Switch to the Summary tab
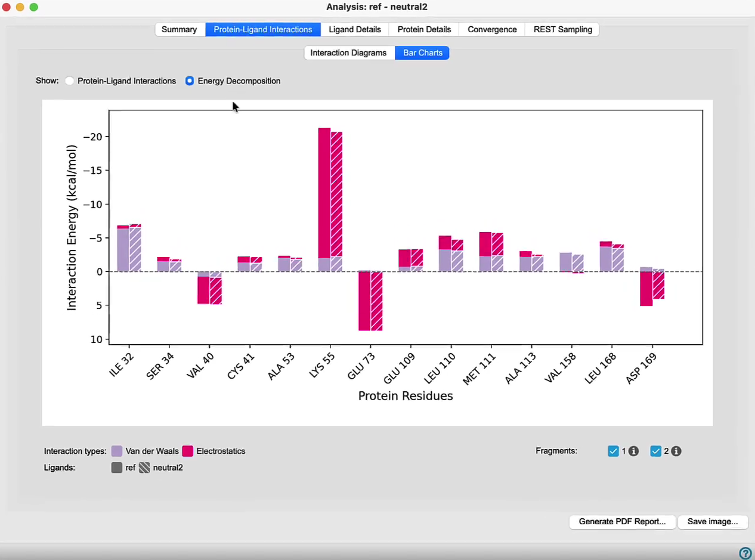The width and height of the screenshot is (755, 560). [180, 29]
